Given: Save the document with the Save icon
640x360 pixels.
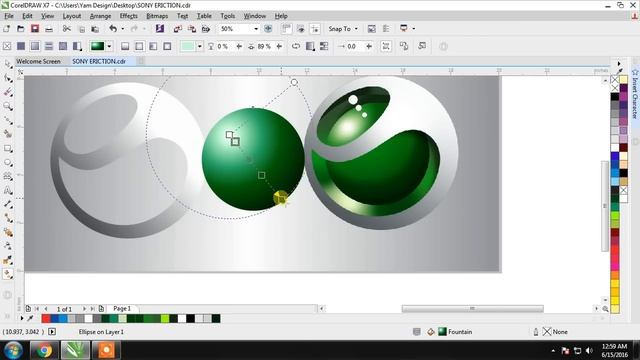Looking at the screenshot, I should pyautogui.click(x=35, y=29).
